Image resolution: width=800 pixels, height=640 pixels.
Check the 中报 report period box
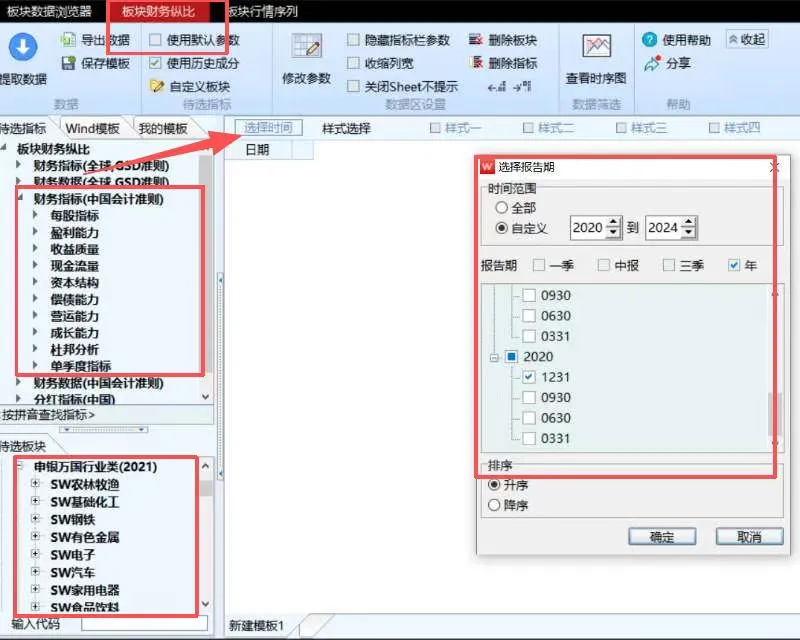pos(604,265)
